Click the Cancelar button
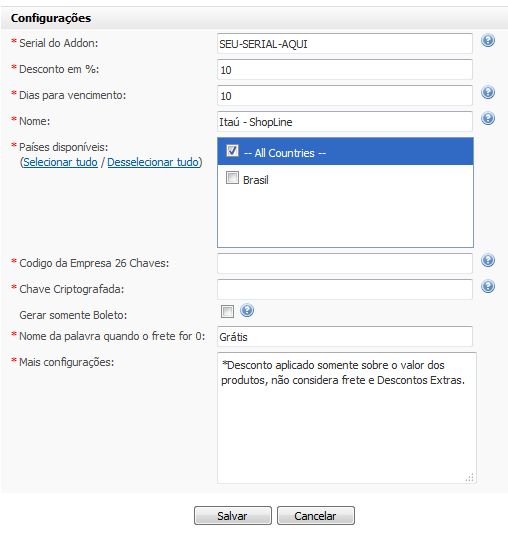The image size is (508, 545). click(316, 515)
